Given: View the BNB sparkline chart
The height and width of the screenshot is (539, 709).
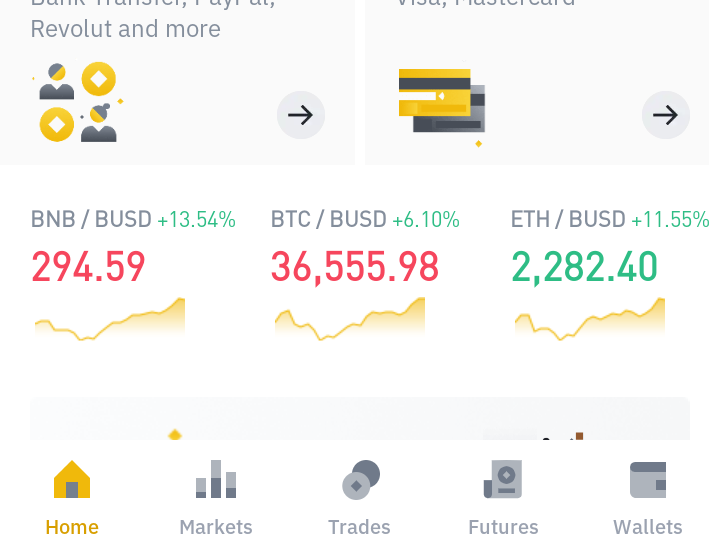Looking at the screenshot, I should pyautogui.click(x=110, y=319).
